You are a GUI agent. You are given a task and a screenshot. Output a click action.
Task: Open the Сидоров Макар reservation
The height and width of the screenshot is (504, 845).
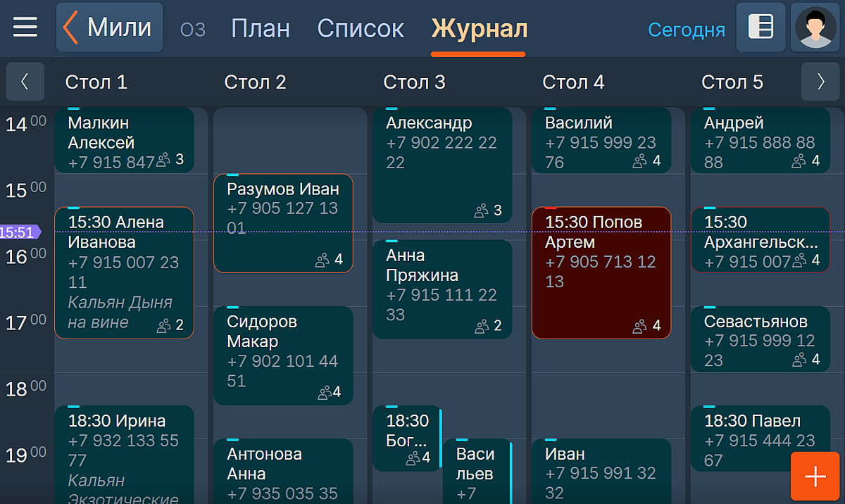click(x=282, y=355)
